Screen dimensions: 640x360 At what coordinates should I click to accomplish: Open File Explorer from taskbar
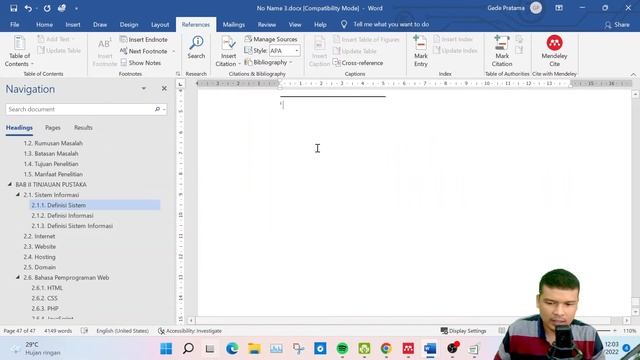(254, 349)
